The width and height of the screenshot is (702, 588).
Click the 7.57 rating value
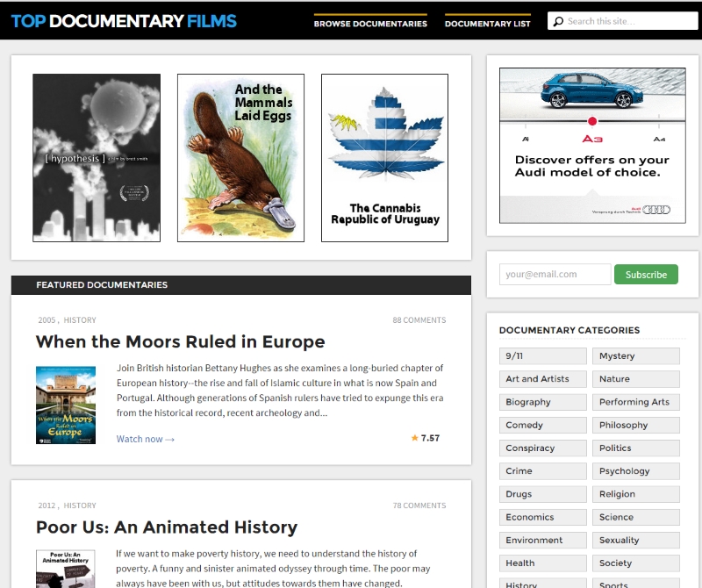430,438
